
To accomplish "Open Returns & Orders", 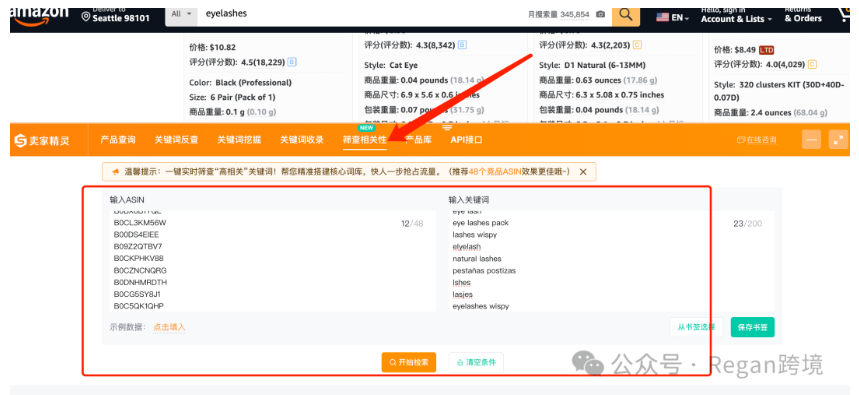I will click(x=803, y=15).
